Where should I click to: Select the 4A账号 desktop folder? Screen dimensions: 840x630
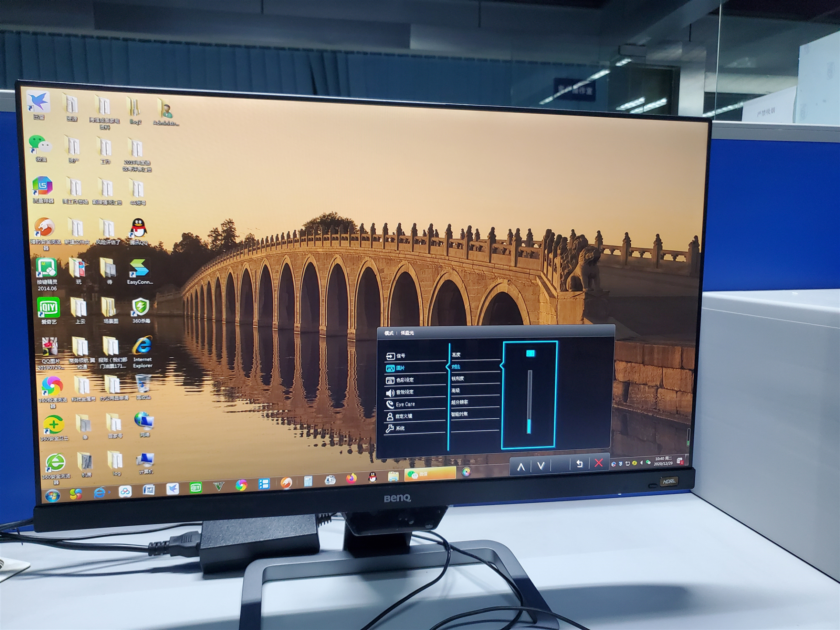(x=137, y=192)
